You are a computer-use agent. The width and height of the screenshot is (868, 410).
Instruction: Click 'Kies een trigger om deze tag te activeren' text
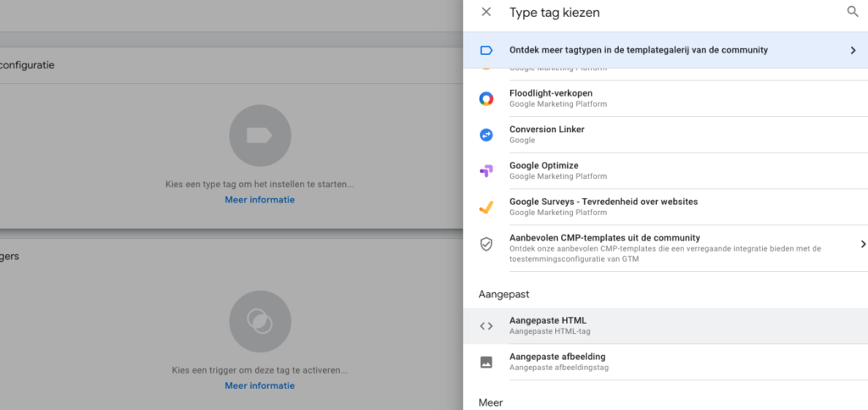click(259, 370)
